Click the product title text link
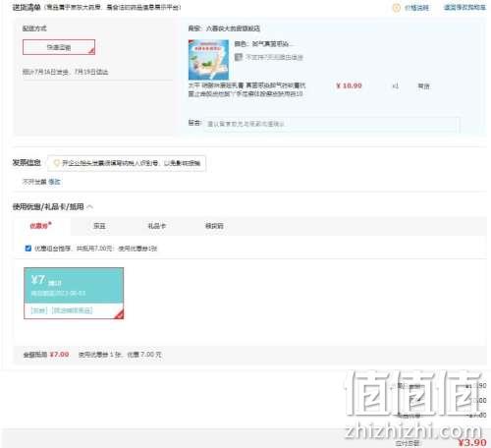 point(246,89)
